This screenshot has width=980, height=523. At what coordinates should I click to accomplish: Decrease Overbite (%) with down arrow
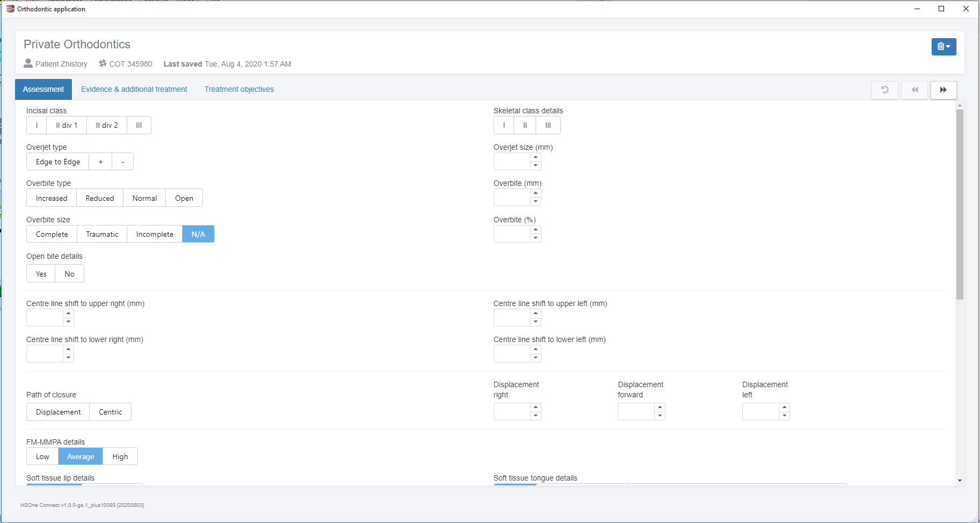click(x=536, y=238)
